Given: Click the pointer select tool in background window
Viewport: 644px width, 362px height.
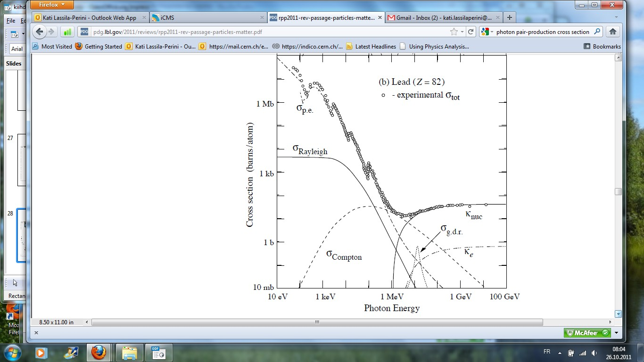Looking at the screenshot, I should [15, 283].
